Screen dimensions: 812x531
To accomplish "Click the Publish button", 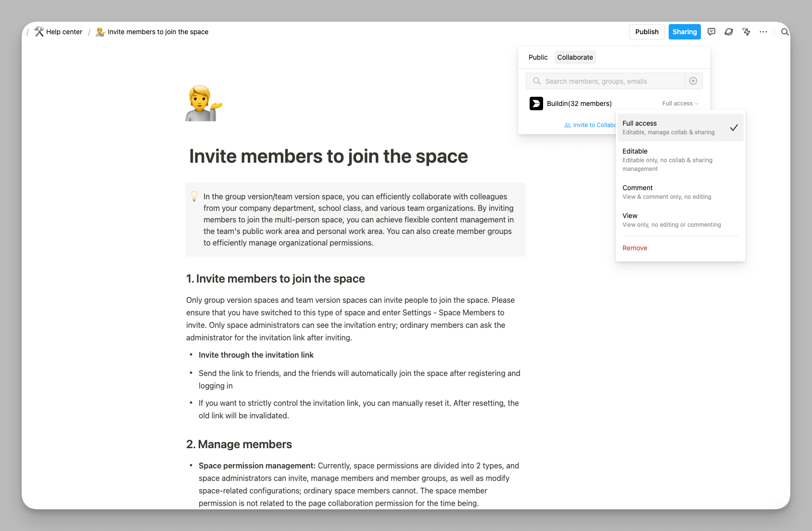I will point(647,31).
